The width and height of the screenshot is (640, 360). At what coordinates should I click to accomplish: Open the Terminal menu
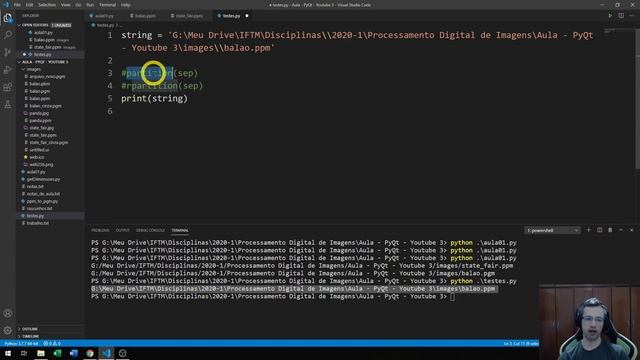(107, 5)
